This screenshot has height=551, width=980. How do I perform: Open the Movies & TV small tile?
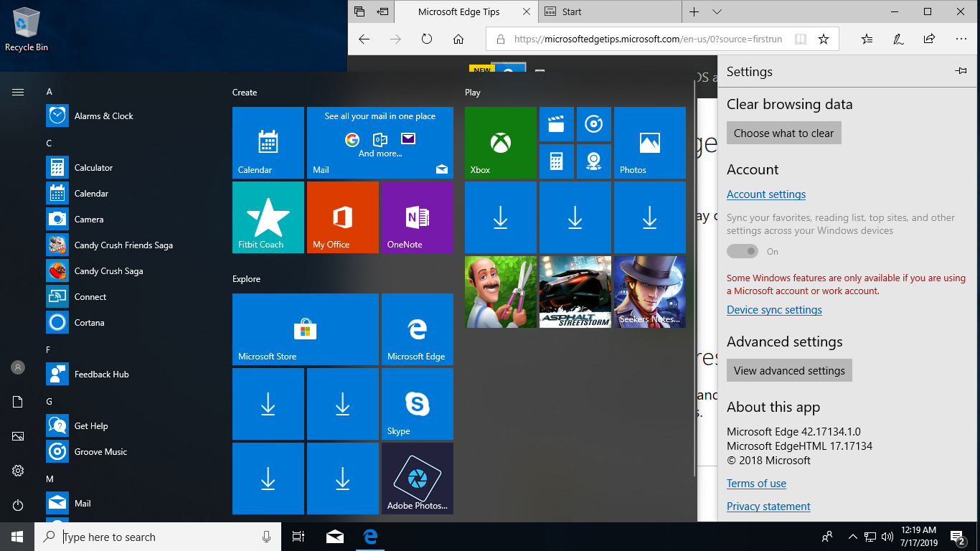[x=557, y=124]
